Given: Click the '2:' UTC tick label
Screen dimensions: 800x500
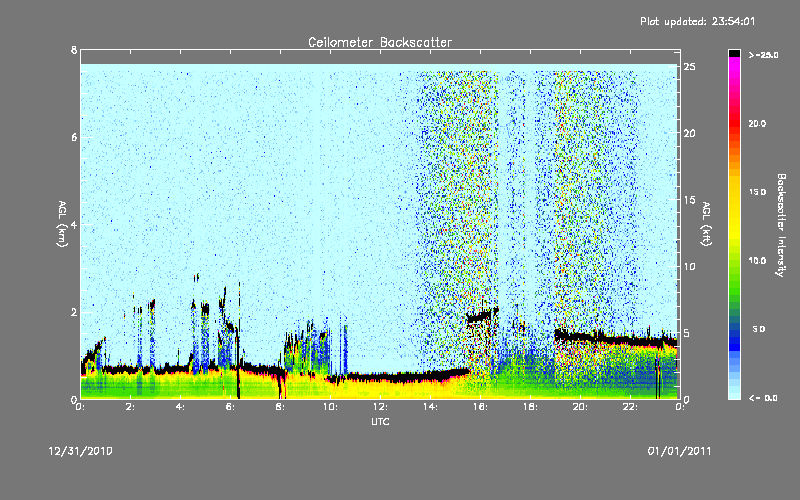Looking at the screenshot, I should (130, 407).
